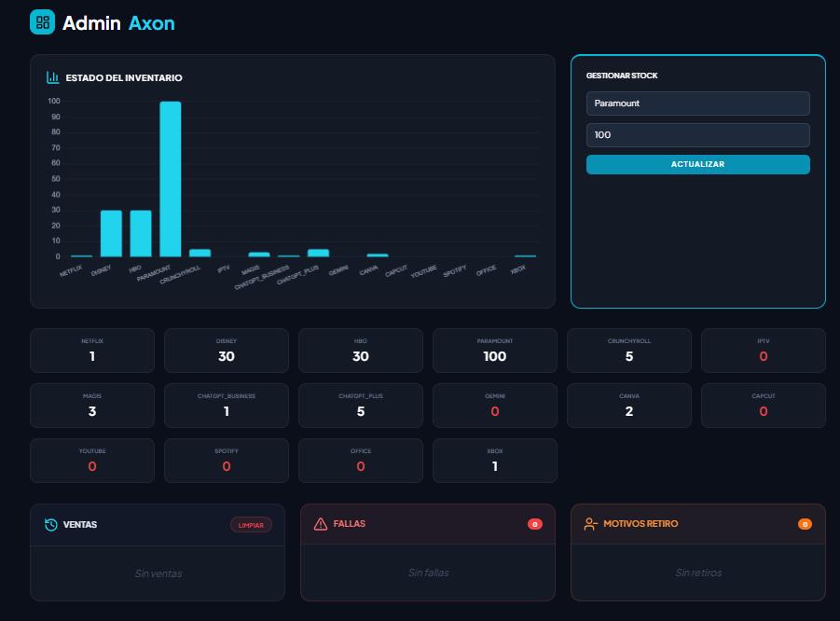Click the GESTIONAR STOCK heading
Image resolution: width=840 pixels, height=621 pixels.
622,76
